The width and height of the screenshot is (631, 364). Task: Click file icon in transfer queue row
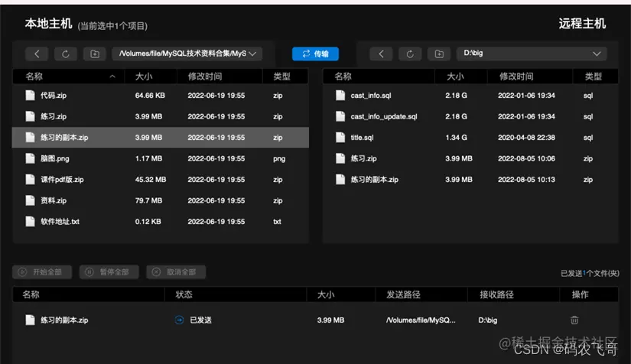tap(30, 320)
